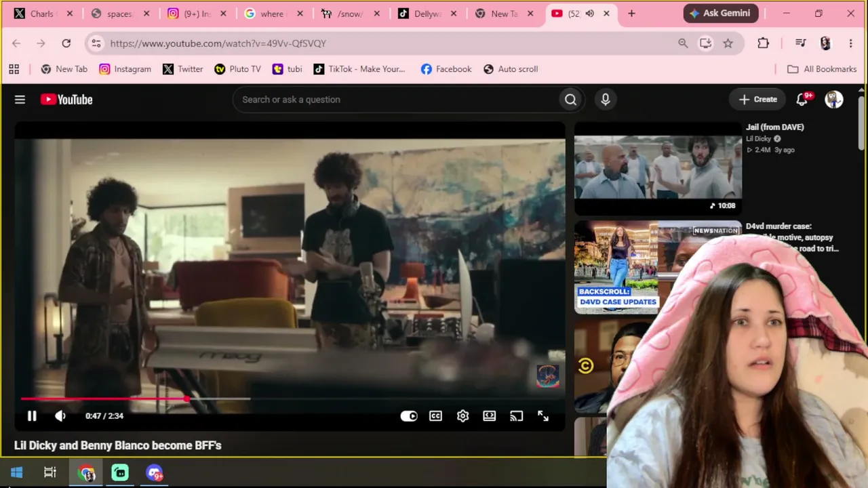Open the TikTok - Make Your... bookmark

(x=359, y=69)
